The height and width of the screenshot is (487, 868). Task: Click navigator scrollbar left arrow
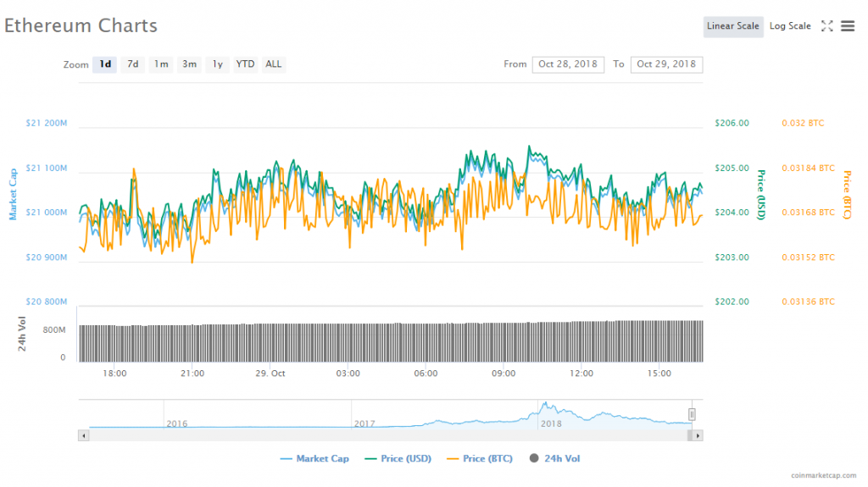(x=83, y=435)
